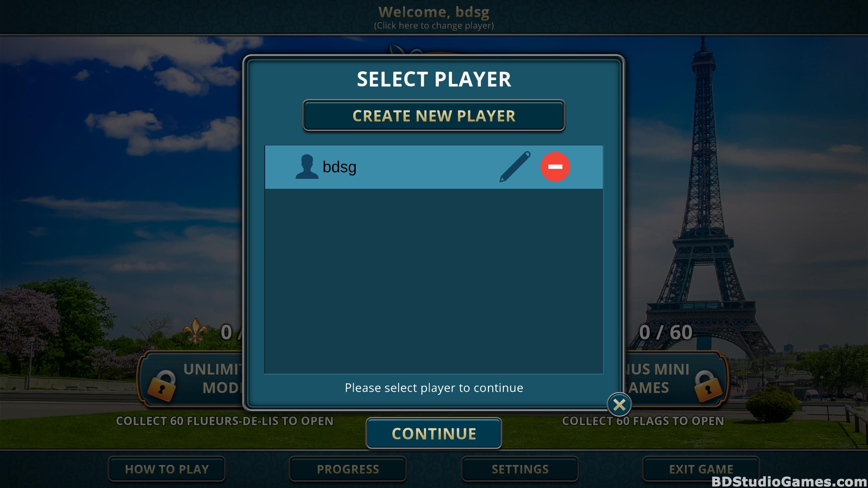This screenshot has height=488, width=868.
Task: Click the close X button on dialog
Action: pos(619,405)
